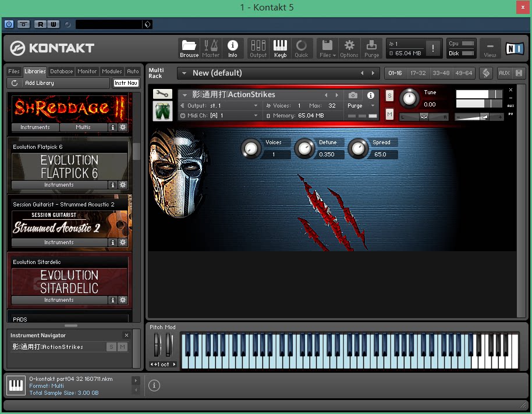Image resolution: width=532 pixels, height=414 pixels.
Task: Open Shreddage II library info
Action: click(113, 127)
